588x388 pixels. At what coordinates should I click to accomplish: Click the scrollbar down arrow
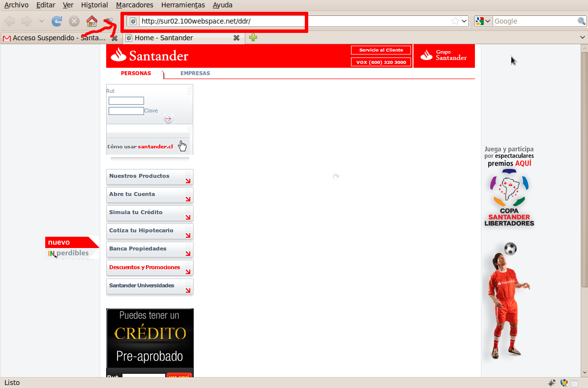(584, 373)
